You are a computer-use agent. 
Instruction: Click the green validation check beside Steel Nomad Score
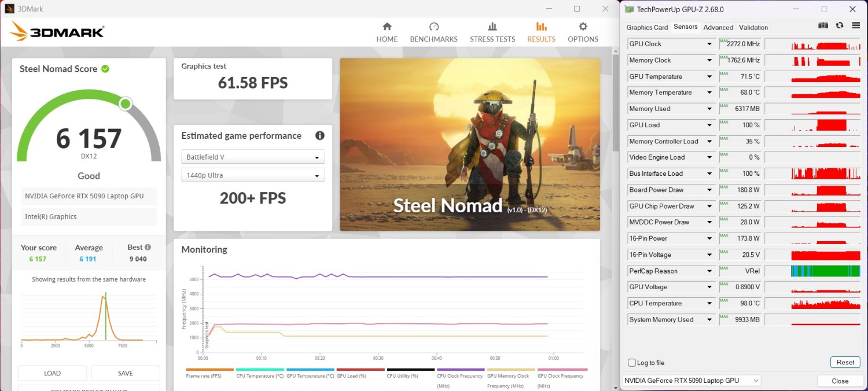(105, 69)
